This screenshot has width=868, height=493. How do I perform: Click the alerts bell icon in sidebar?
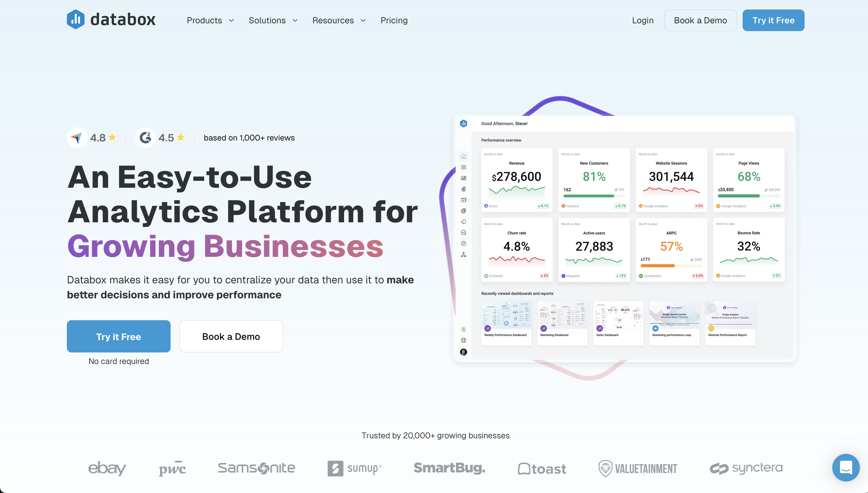pyautogui.click(x=463, y=222)
